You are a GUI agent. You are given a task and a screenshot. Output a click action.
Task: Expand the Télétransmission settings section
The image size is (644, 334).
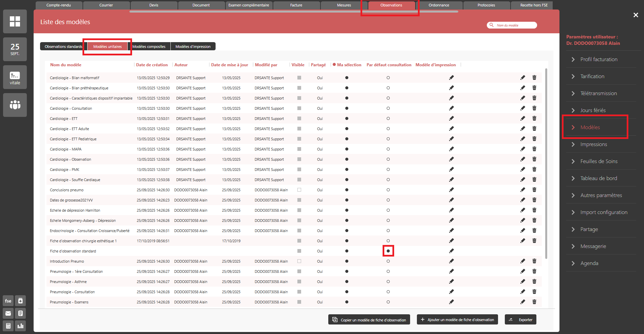point(598,93)
